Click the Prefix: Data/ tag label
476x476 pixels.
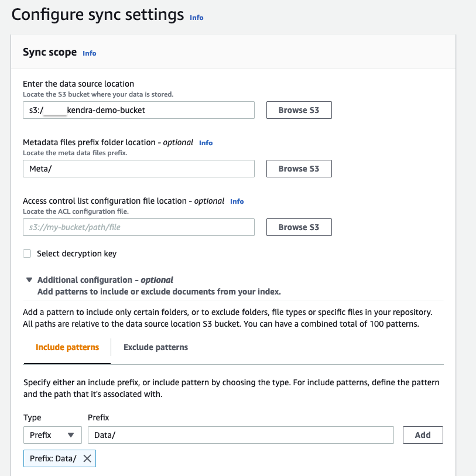pos(53,458)
